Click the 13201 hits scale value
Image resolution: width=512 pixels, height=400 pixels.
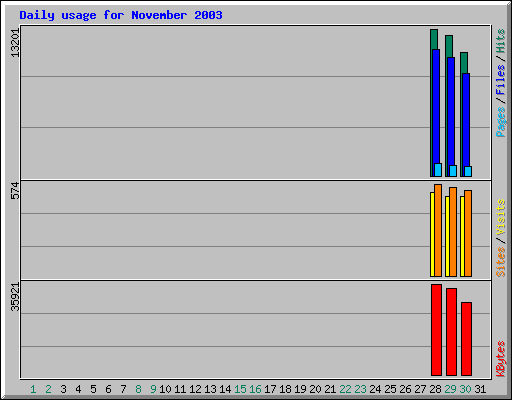coord(15,43)
